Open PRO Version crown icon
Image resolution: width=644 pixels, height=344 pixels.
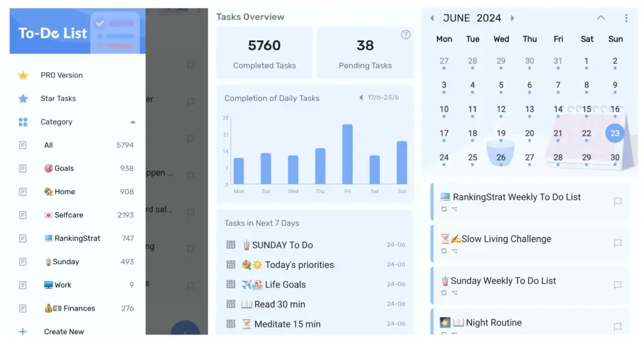tap(23, 75)
